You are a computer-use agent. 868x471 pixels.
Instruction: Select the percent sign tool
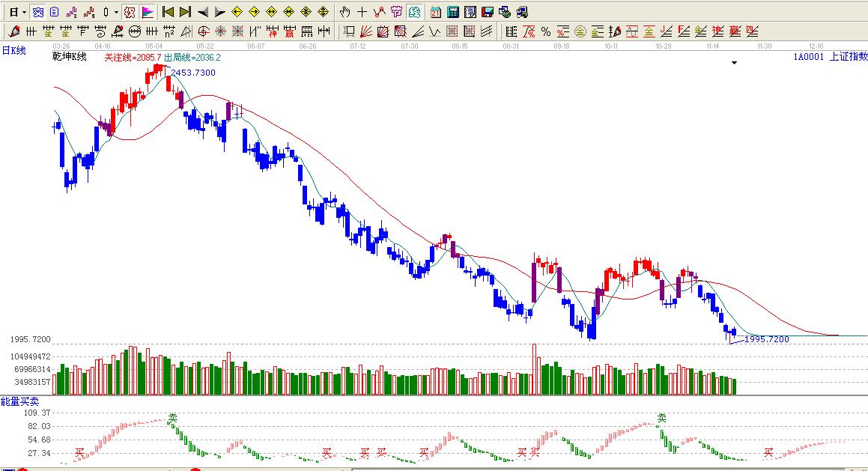545,31
